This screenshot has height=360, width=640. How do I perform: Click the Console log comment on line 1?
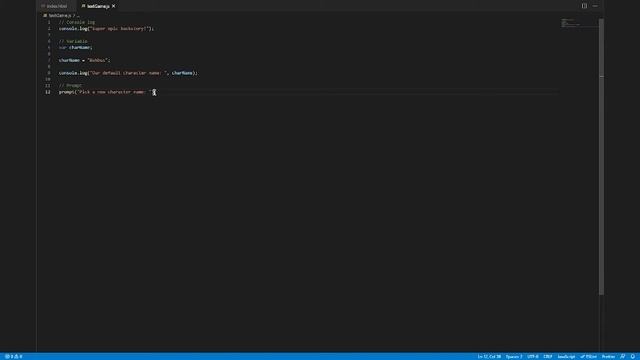coord(77,22)
